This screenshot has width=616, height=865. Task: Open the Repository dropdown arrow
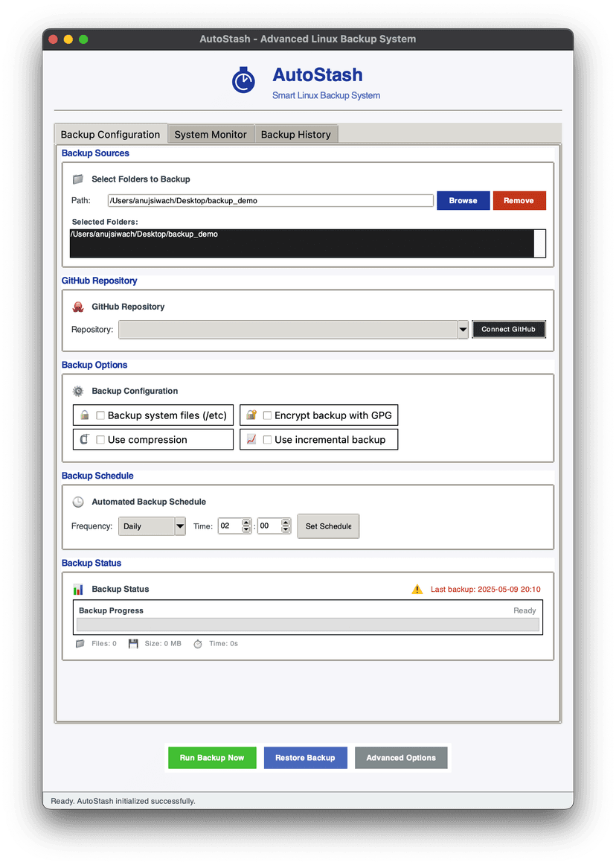[463, 329]
